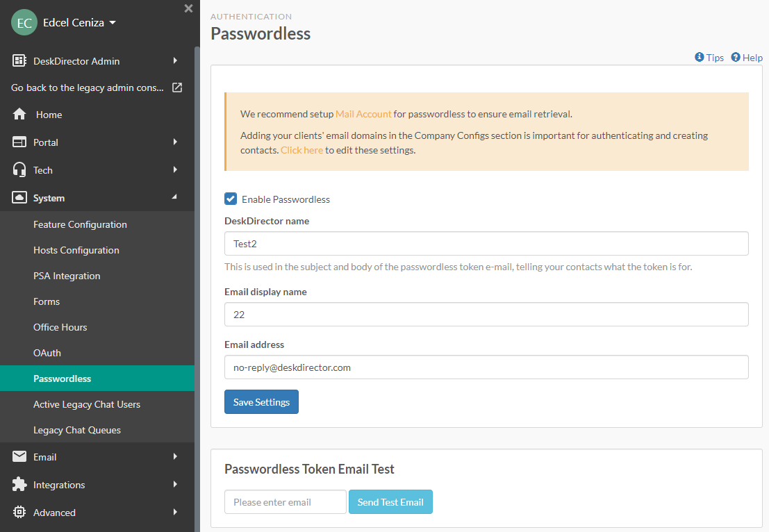
Task: Select the Passwordless menu item
Action: (97, 378)
